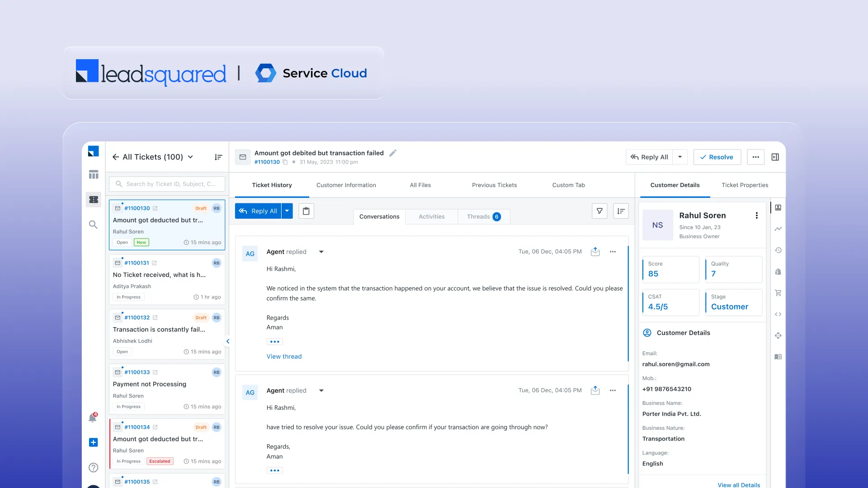Forward the second agent reply
This screenshot has height=488, width=868.
[595, 390]
